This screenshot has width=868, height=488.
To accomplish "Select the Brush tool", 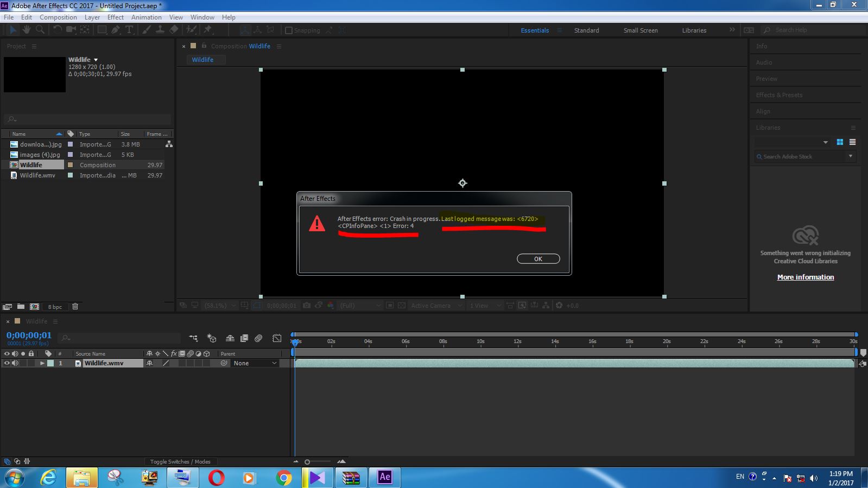I will [147, 30].
